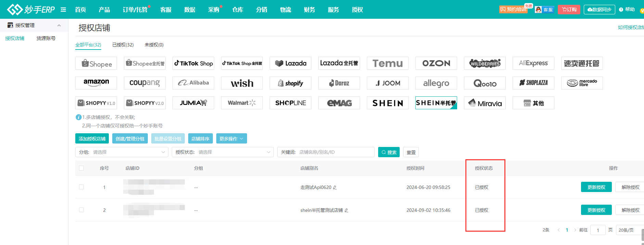Edit alias of 走测试Api0620 via pencil icon
The image size is (644, 245).
coord(335,187)
